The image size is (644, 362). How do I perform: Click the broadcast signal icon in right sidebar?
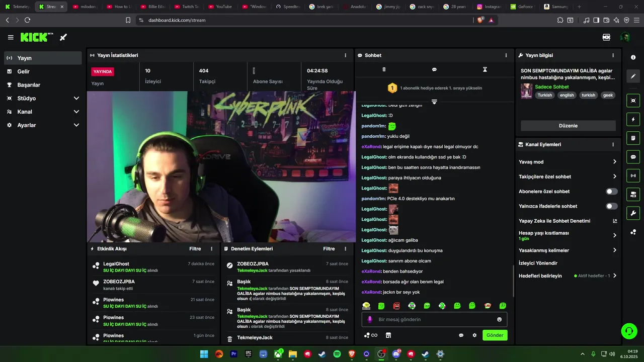(x=633, y=175)
